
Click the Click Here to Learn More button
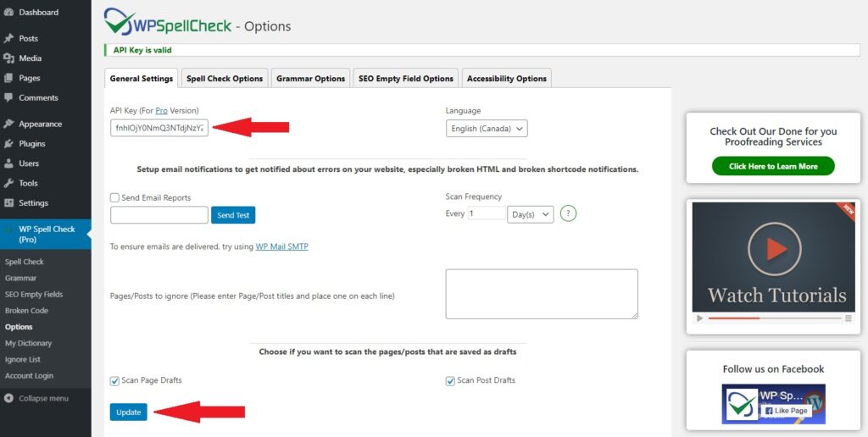point(773,166)
